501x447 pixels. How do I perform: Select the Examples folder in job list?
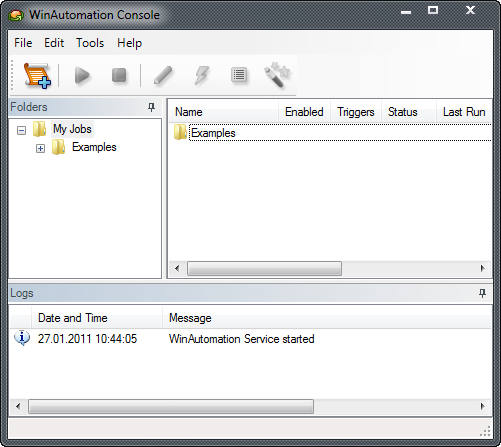[x=213, y=133]
